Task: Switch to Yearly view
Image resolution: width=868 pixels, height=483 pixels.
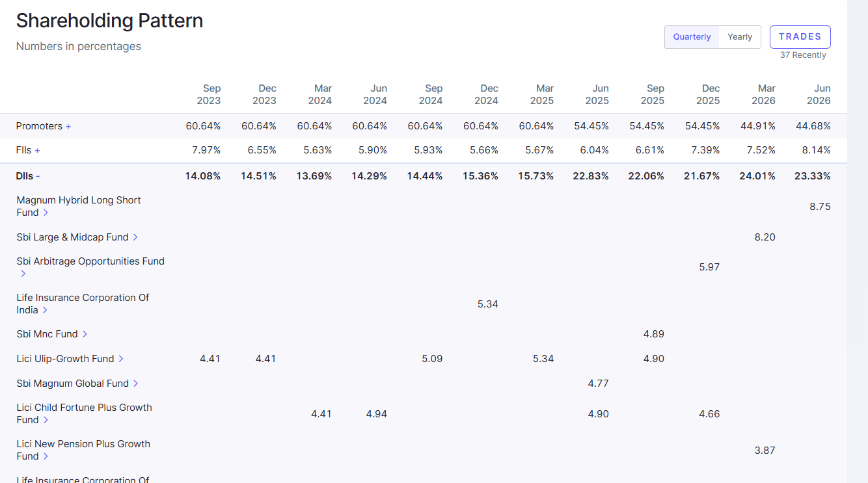Action: pos(740,37)
